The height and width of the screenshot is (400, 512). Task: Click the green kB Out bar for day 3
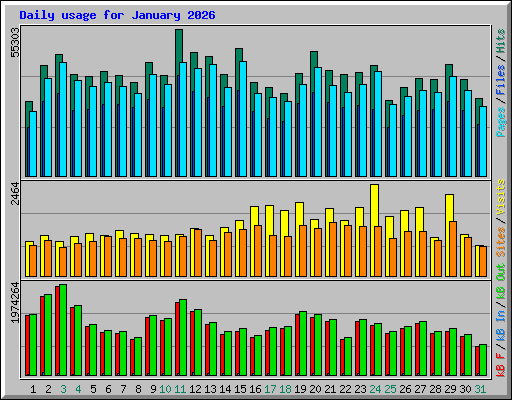pyautogui.click(x=63, y=330)
